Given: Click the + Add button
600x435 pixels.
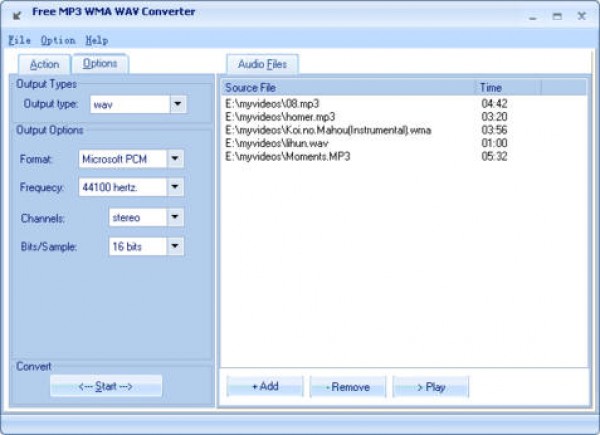Looking at the screenshot, I should coord(265,387).
